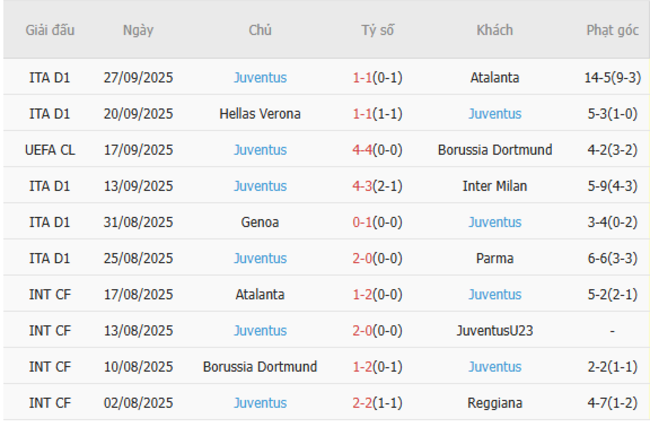This screenshot has height=427, width=650.
Task: Click Borussia Dortmund in the 10/08/2025 row
Action: click(260, 366)
